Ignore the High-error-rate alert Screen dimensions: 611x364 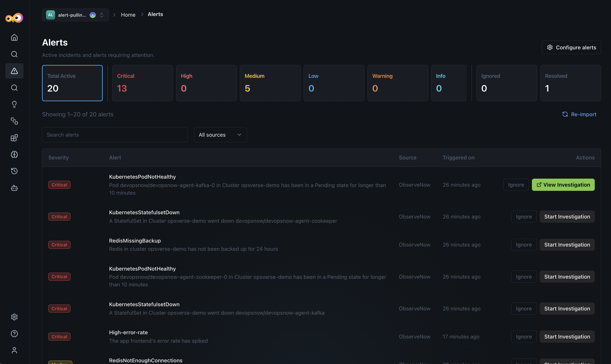click(x=524, y=337)
